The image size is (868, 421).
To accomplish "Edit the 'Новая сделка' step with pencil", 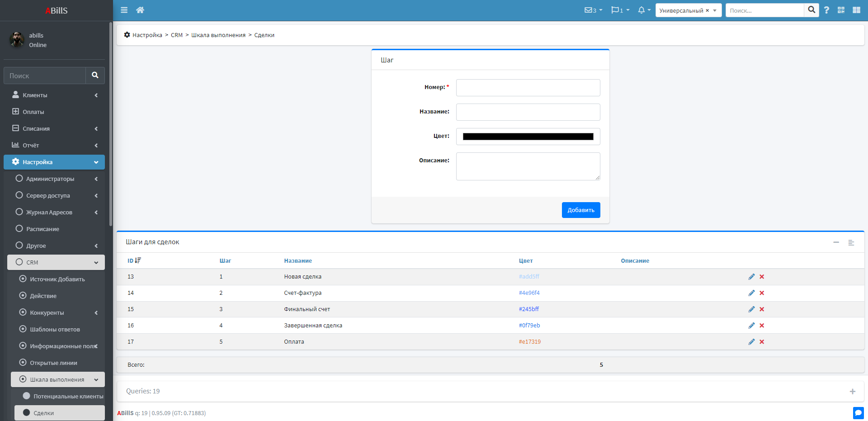I will 751,277.
